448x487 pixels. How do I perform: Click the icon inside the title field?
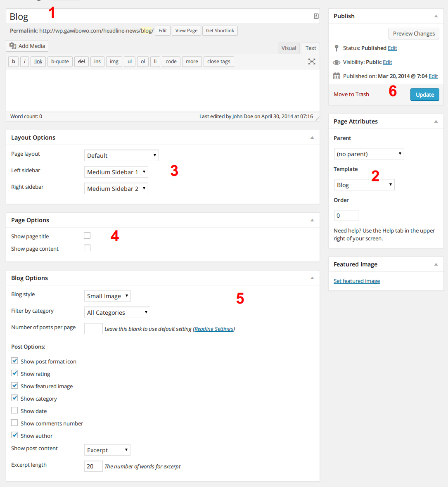tap(316, 17)
